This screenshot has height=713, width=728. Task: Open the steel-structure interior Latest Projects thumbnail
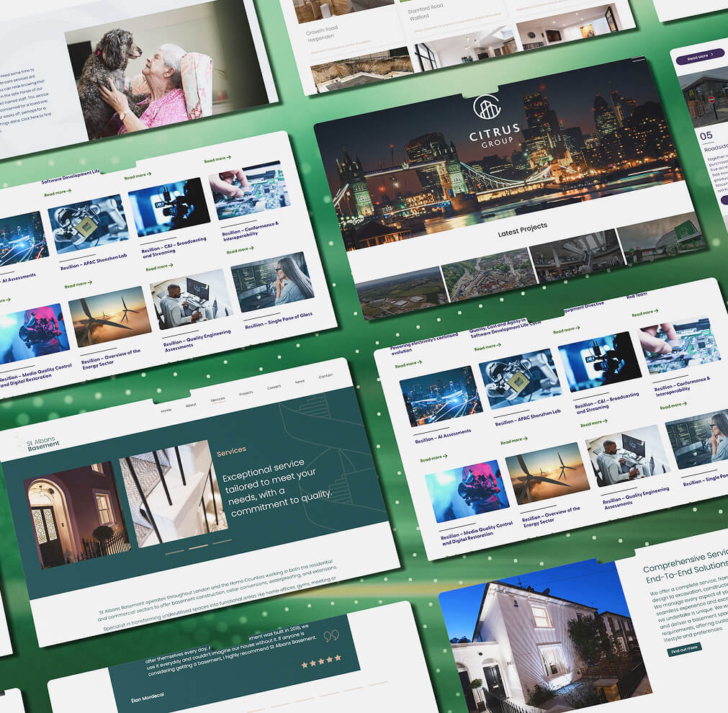577,256
